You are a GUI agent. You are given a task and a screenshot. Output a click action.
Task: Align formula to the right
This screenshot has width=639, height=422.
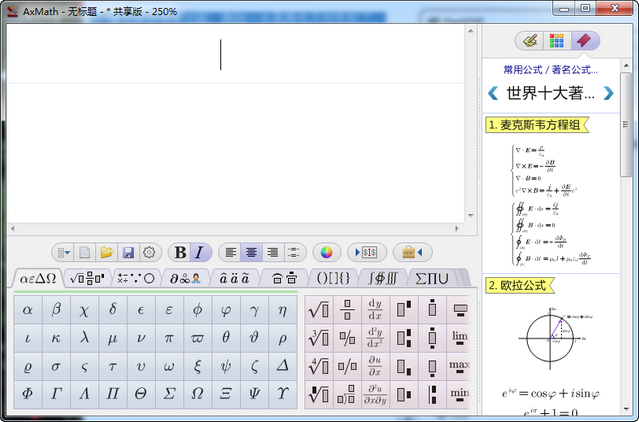[x=273, y=253]
